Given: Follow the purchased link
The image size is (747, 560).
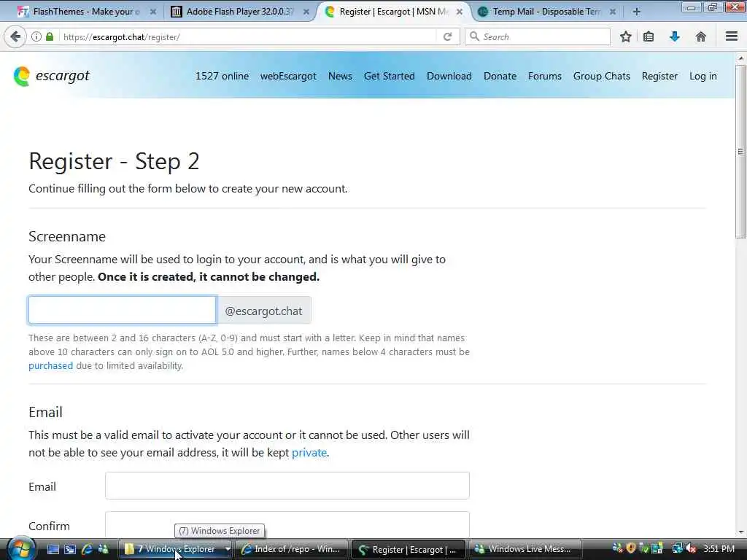Looking at the screenshot, I should coord(50,366).
